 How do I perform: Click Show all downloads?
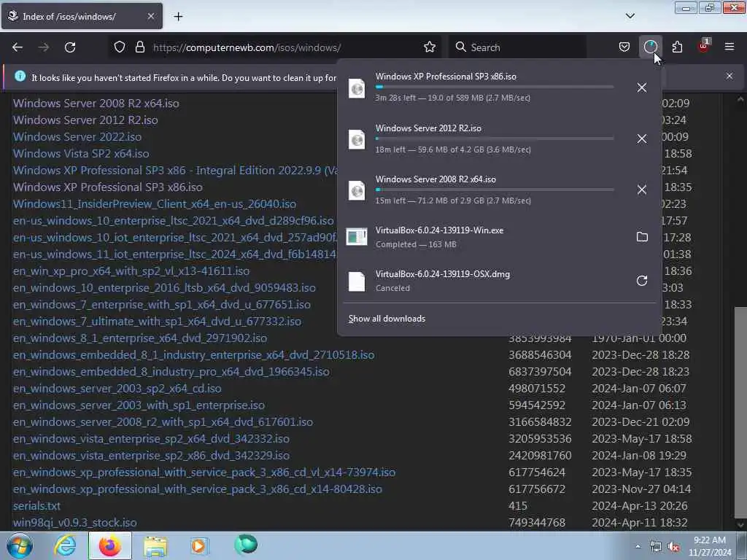pyautogui.click(x=387, y=319)
